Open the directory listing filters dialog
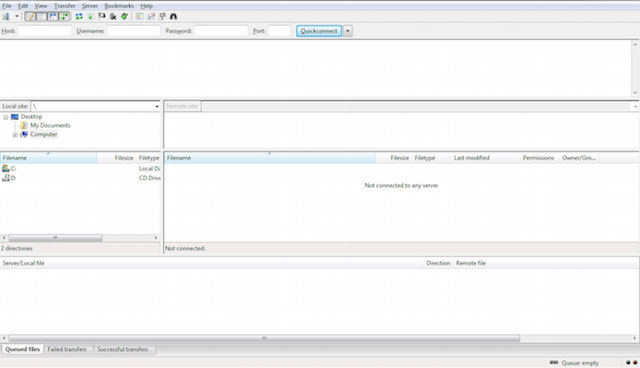Screen dimensions: 640x368 click(x=140, y=16)
